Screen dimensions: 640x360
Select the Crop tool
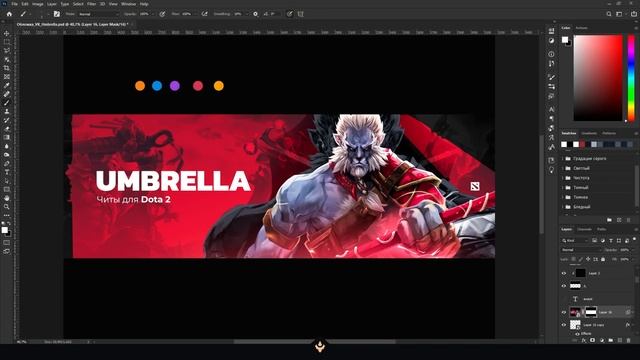[x=7, y=68]
